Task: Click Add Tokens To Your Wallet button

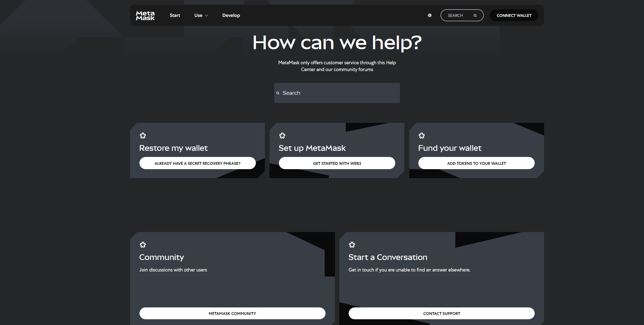Action: click(x=477, y=163)
